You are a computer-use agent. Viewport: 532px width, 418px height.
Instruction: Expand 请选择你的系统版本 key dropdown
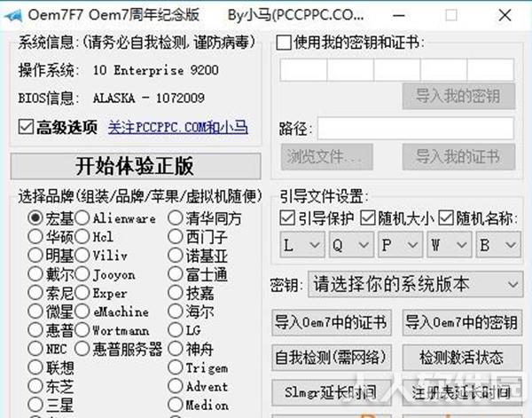[x=415, y=284]
